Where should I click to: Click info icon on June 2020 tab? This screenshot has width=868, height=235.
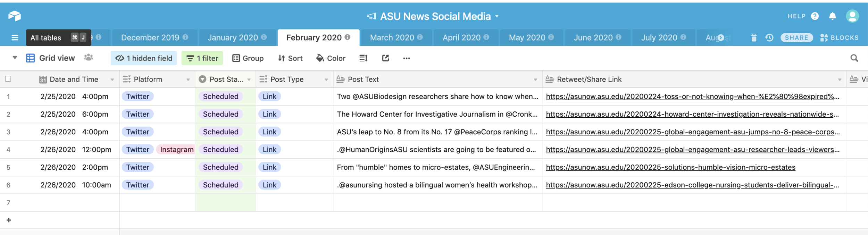(x=618, y=37)
